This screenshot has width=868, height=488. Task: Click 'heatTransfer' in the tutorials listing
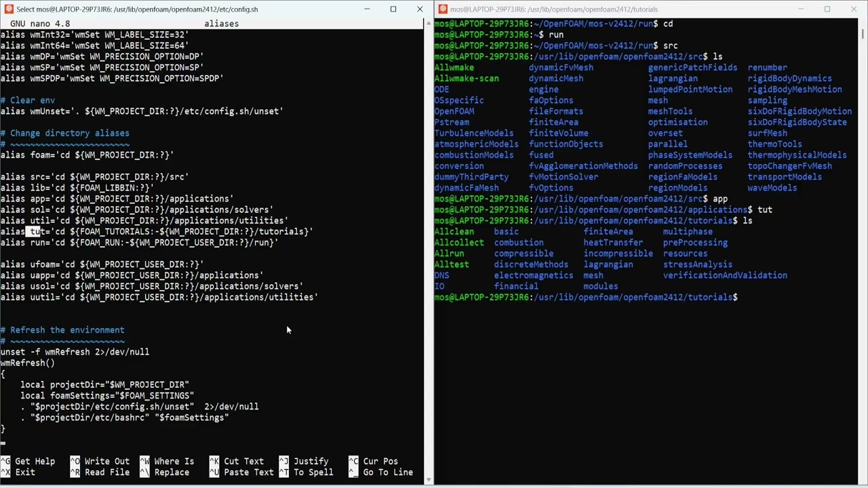[x=613, y=242]
